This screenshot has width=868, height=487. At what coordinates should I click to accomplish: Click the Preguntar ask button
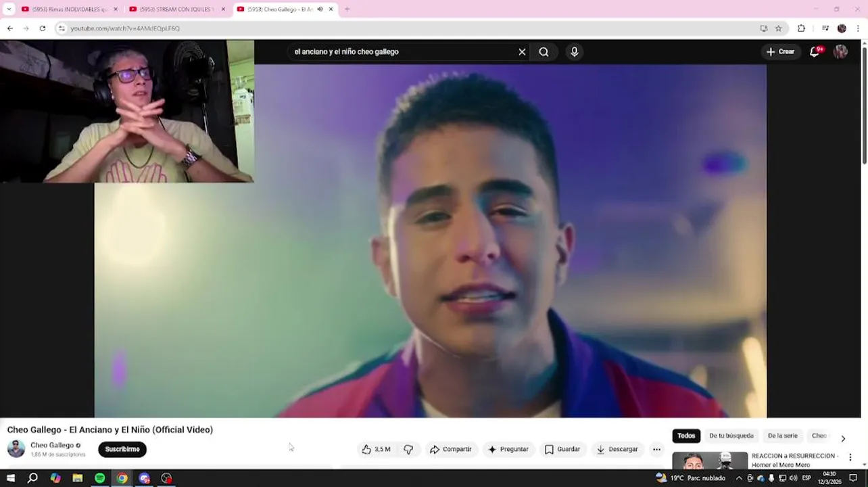(x=508, y=449)
